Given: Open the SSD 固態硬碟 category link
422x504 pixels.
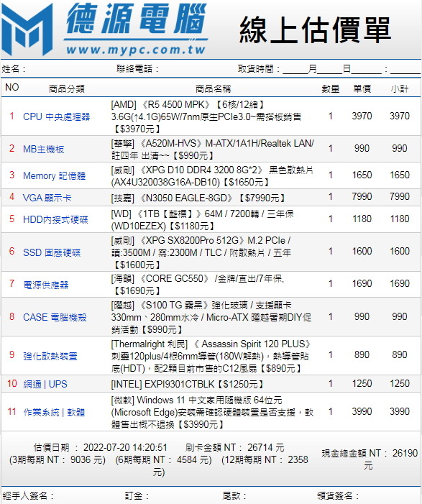Looking at the screenshot, I should pyautogui.click(x=52, y=252).
